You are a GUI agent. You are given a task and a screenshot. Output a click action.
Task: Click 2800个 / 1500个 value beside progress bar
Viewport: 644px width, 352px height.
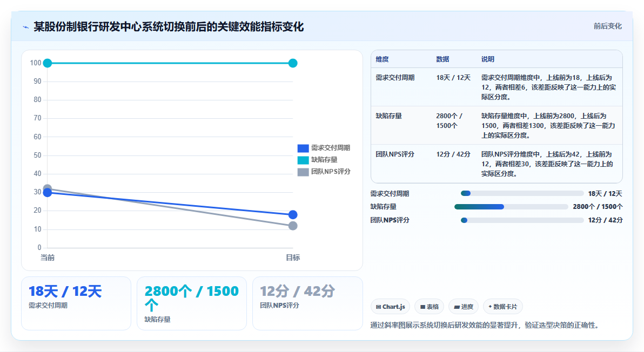pos(598,207)
